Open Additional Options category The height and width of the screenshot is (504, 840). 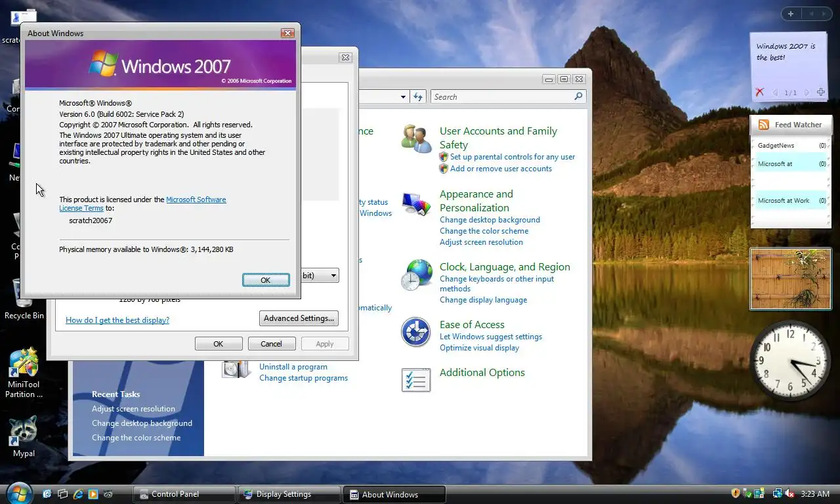[x=482, y=373]
